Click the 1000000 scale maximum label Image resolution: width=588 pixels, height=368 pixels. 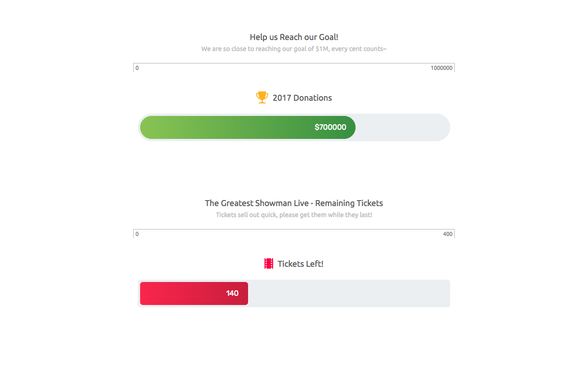pos(441,68)
